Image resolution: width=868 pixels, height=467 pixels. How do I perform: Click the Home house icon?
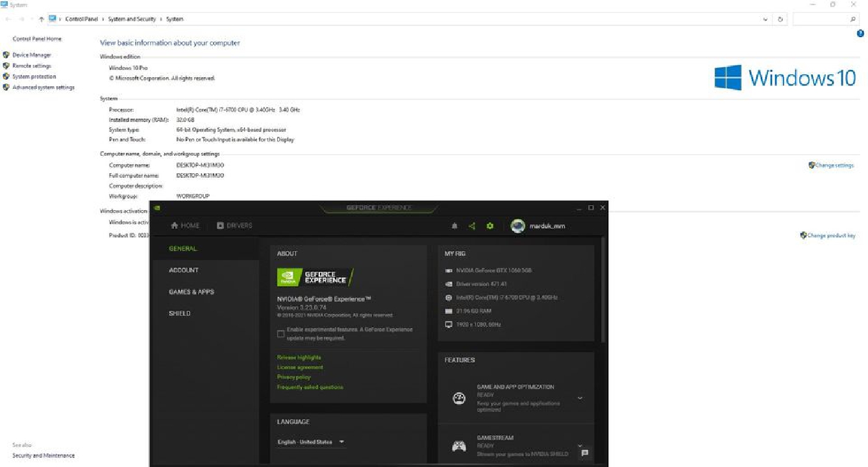point(174,226)
